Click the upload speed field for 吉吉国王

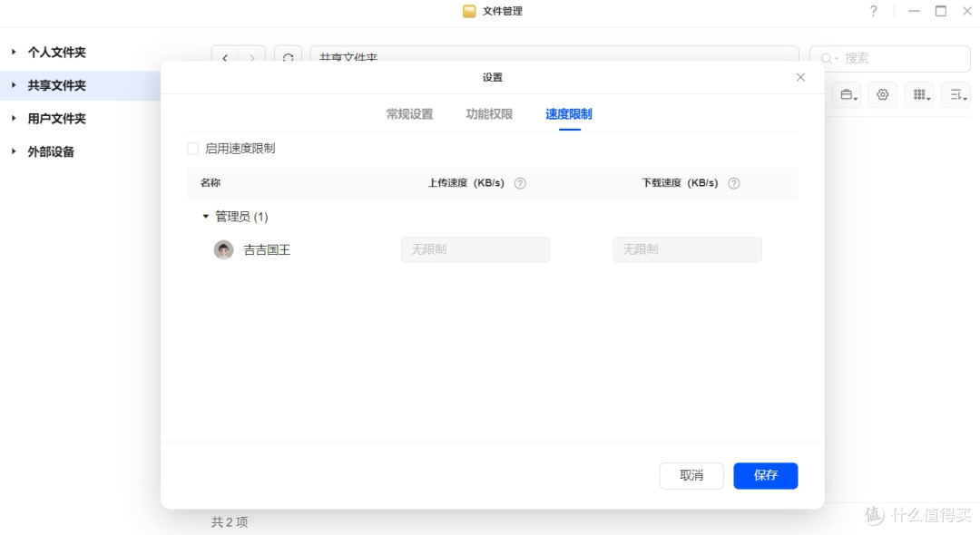point(475,249)
